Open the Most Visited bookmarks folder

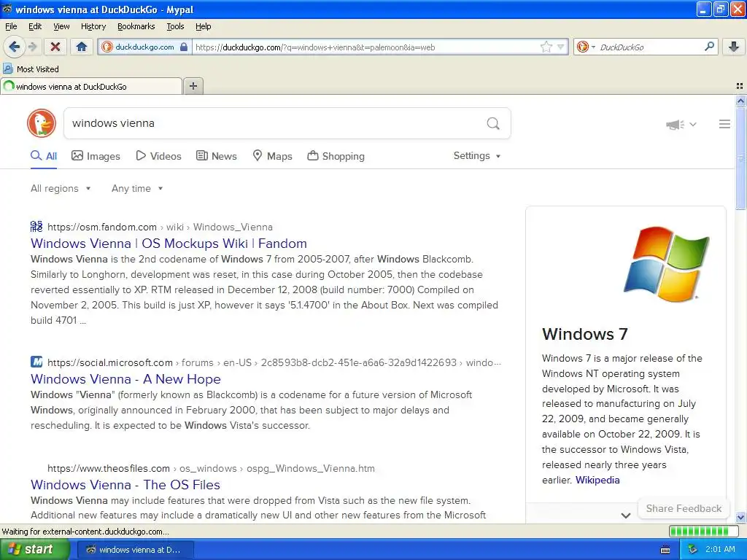(31, 69)
